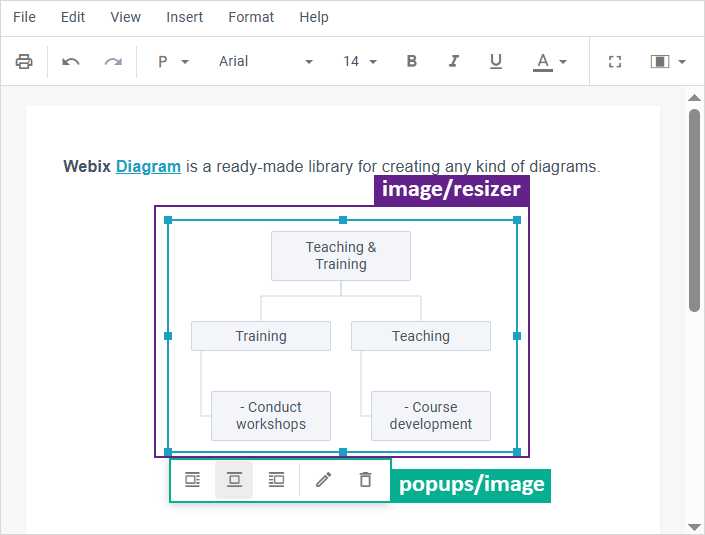Expand the Arial font family dropdown
Screen dimensions: 705x535
tap(266, 61)
